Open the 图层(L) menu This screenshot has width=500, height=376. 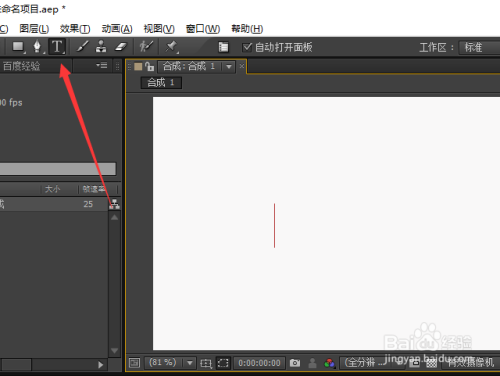[34, 29]
